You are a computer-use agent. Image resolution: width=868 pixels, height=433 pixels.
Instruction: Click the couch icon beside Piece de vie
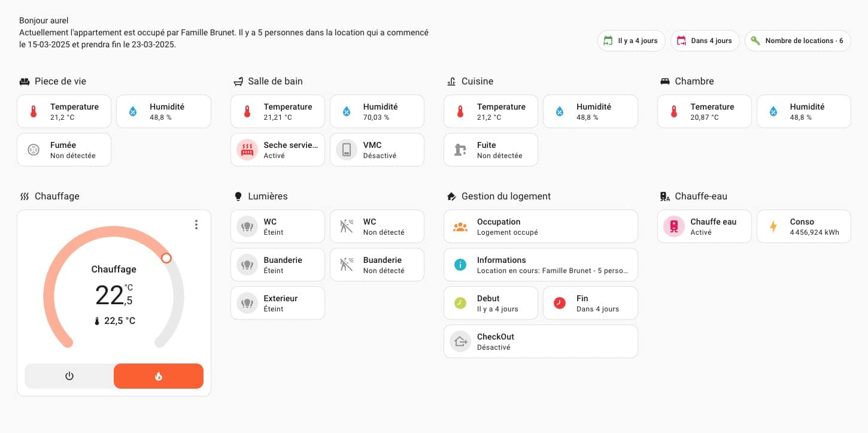pyautogui.click(x=25, y=81)
